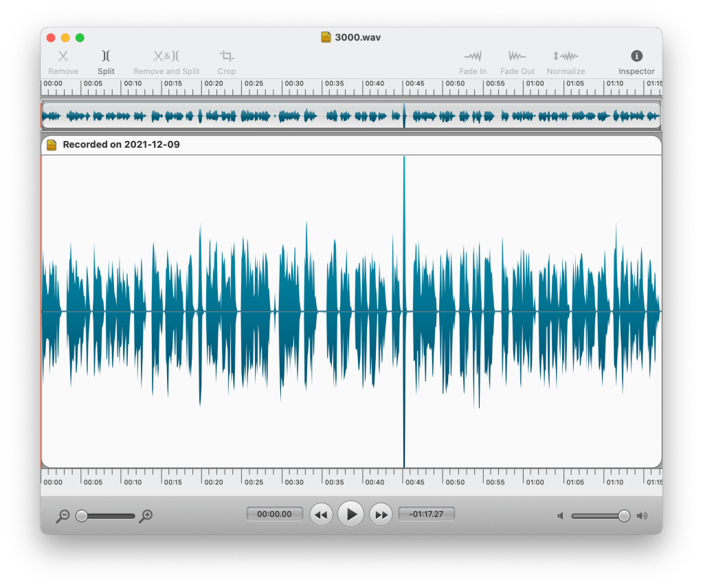
Task: Click the zoom in magnifier icon
Action: (x=146, y=516)
